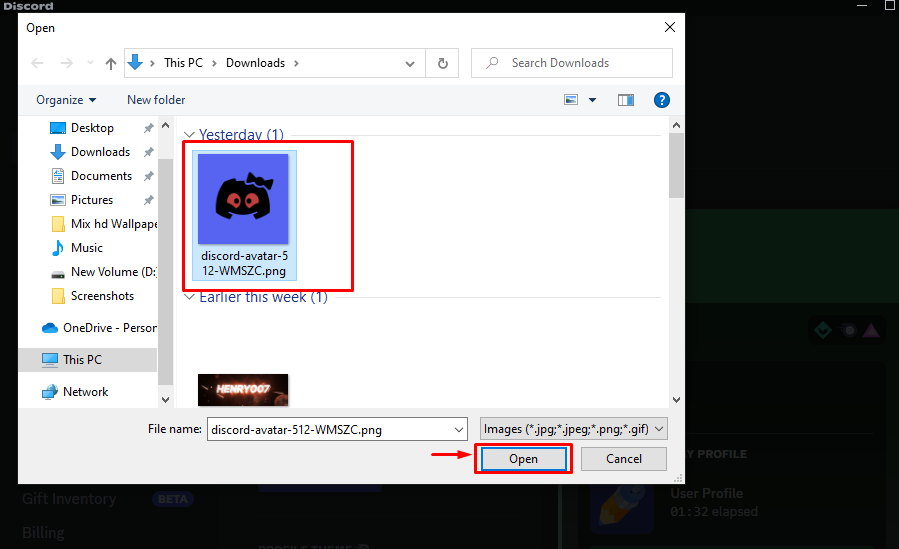Maximize the Discord window
The height and width of the screenshot is (549, 899).
pyautogui.click(x=889, y=5)
